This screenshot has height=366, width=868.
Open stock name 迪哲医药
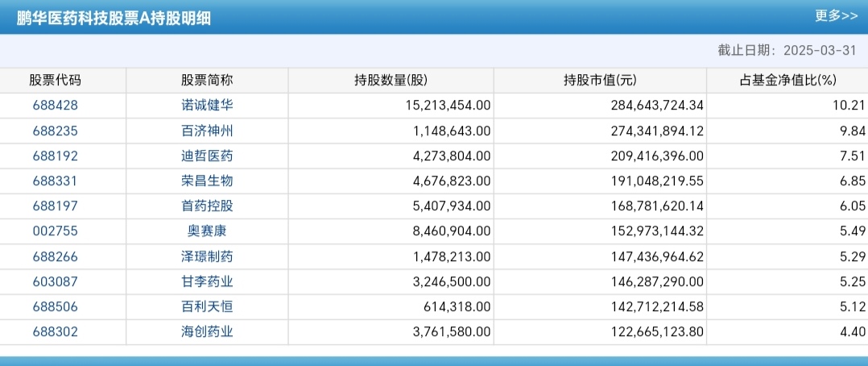coord(207,156)
